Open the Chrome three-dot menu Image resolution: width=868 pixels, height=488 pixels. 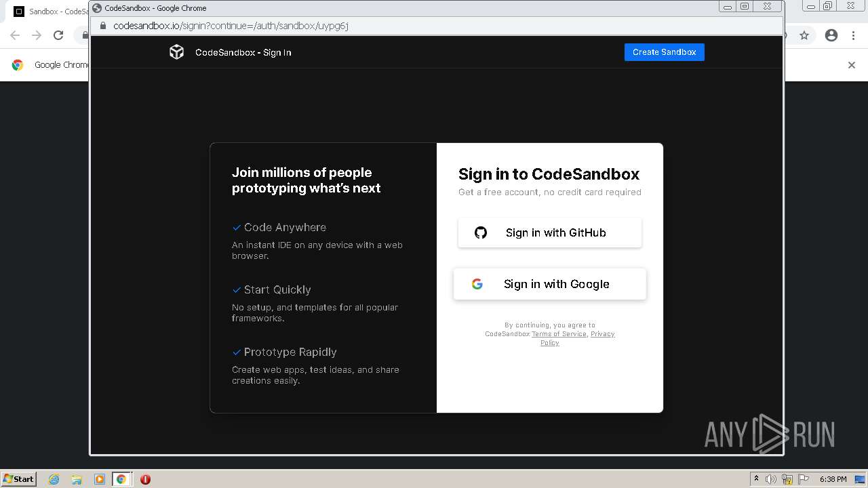[x=853, y=35]
